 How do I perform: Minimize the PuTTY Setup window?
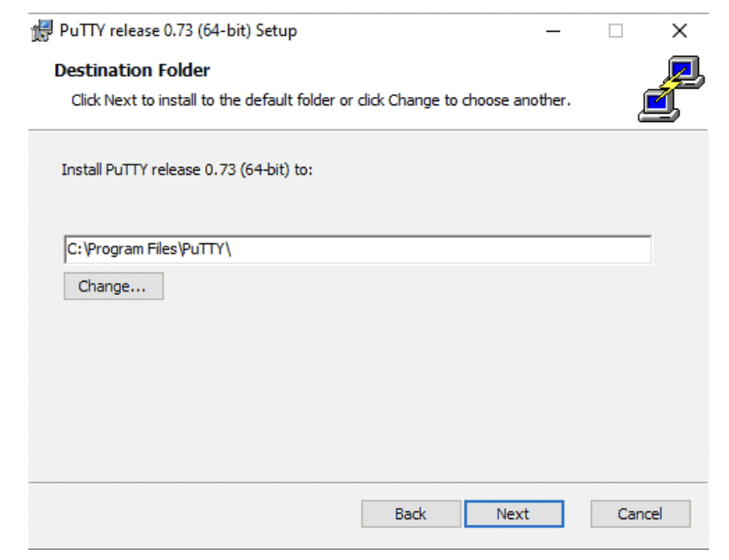[x=553, y=32]
